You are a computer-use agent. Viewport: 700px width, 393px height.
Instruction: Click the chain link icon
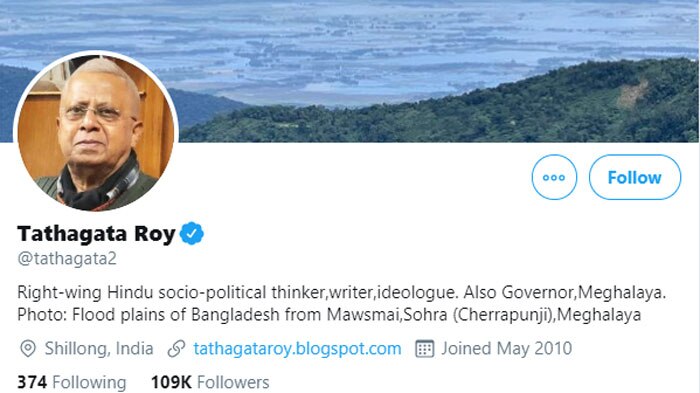point(176,349)
